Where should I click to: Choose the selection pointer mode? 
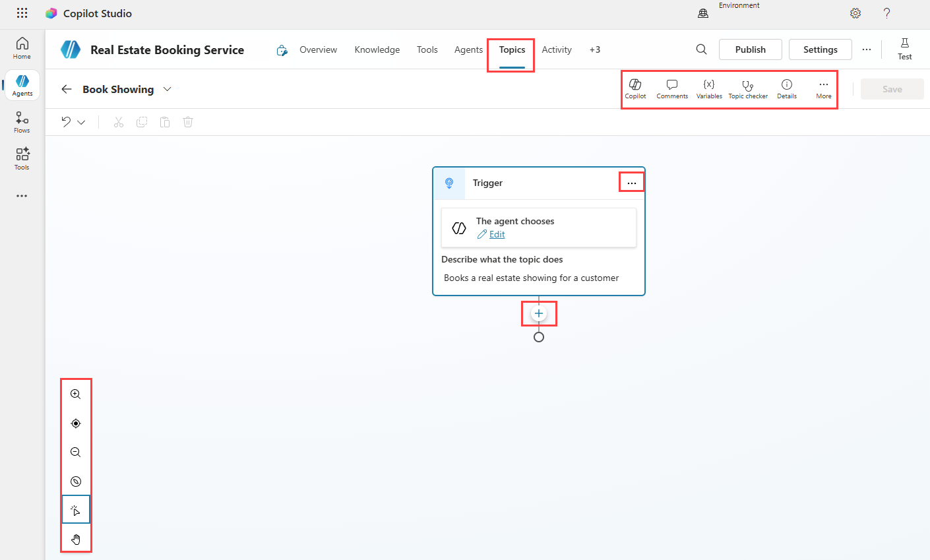(x=76, y=510)
